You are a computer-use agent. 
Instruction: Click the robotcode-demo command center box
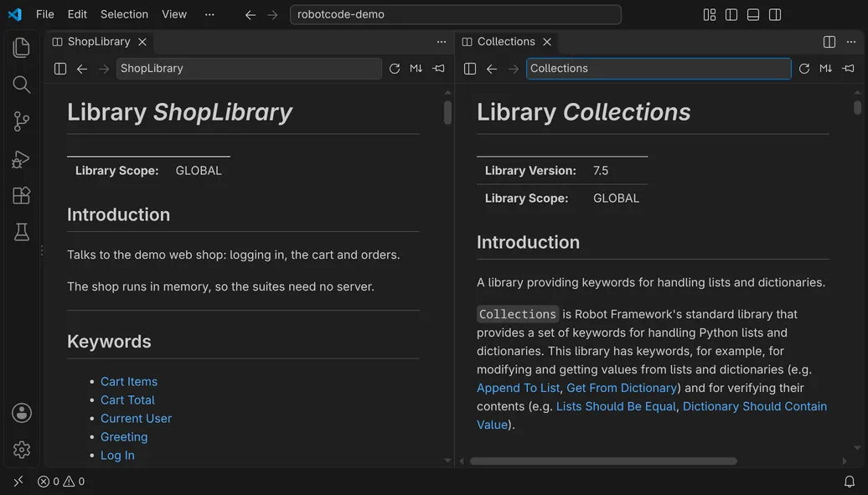tap(455, 14)
